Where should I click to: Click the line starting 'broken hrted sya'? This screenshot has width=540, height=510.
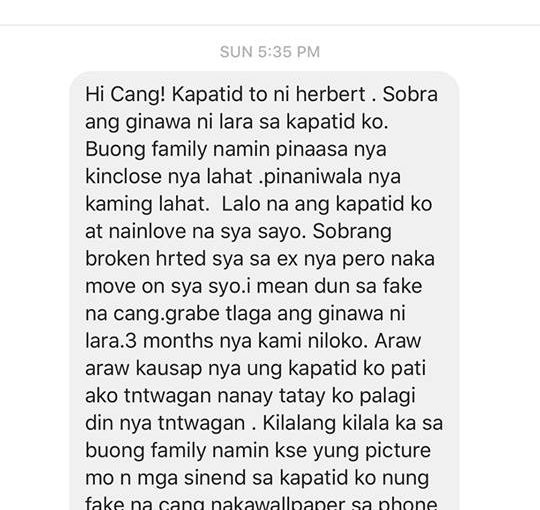[x=260, y=259]
